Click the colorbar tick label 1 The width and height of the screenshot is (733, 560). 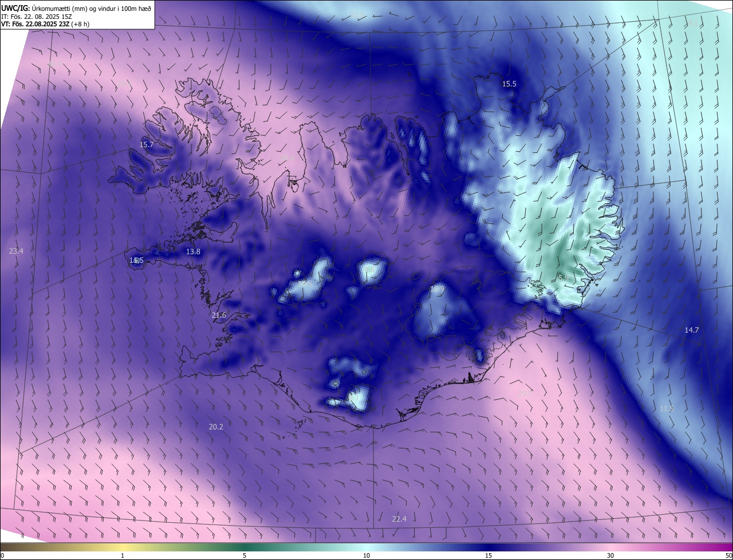pos(123,555)
